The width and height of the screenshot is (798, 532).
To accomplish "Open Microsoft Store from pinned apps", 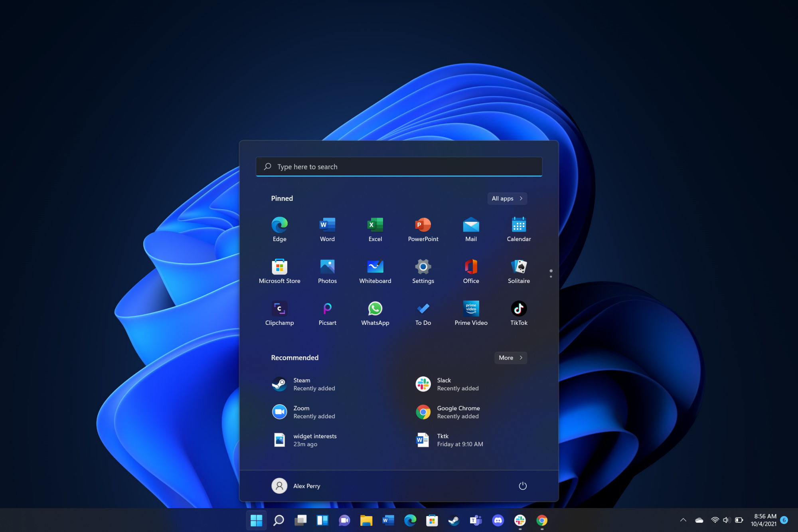I will click(279, 271).
